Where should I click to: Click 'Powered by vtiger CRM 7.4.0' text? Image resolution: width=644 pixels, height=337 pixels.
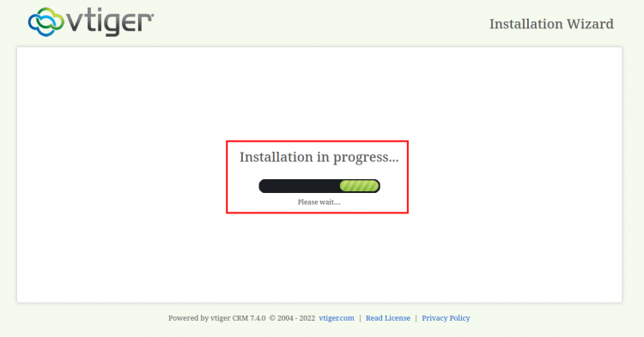217,318
